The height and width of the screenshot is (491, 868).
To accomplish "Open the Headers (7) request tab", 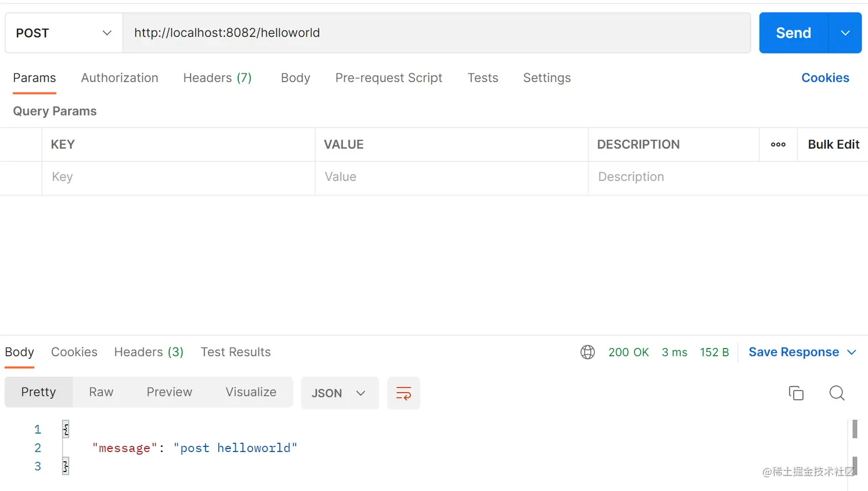I will point(217,78).
